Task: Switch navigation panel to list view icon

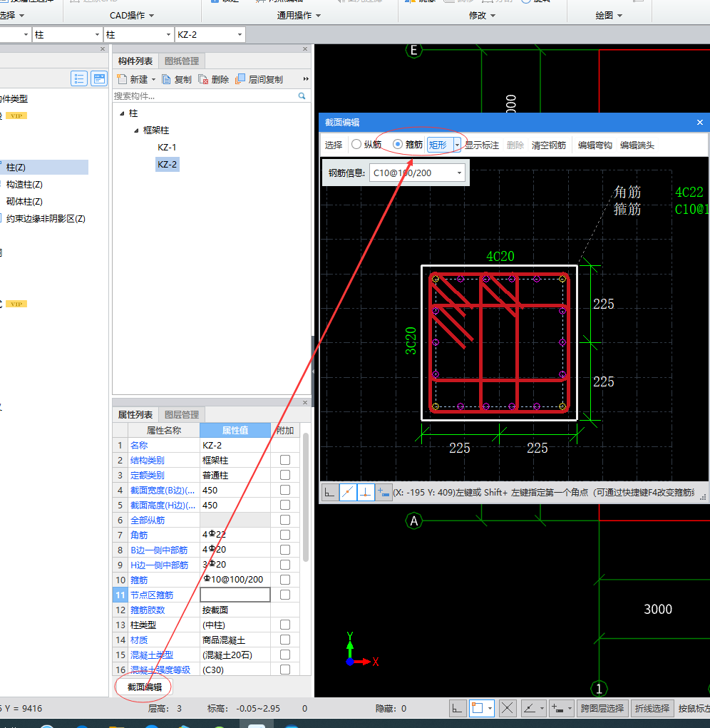Action: pos(79,78)
